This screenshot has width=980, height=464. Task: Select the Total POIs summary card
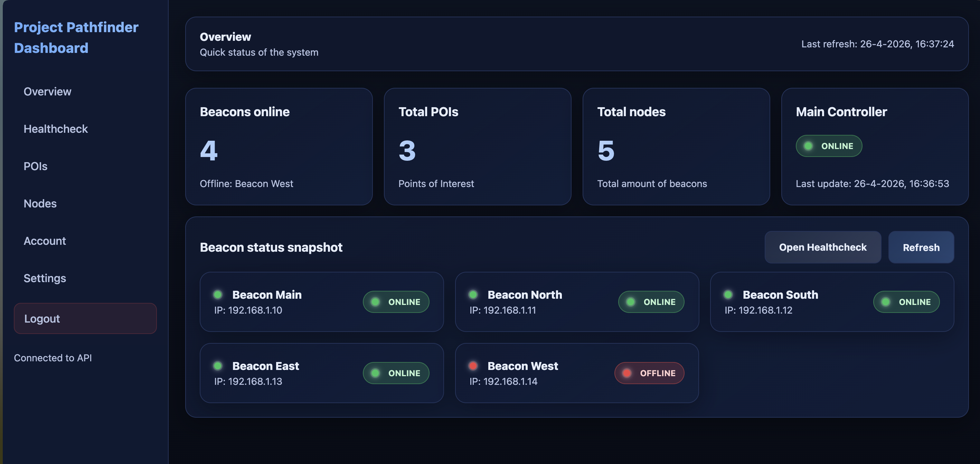478,147
